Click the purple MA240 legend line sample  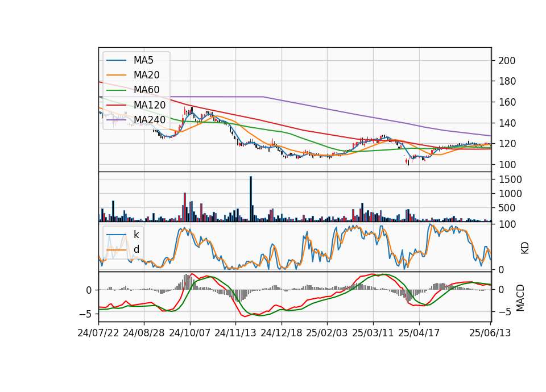[x=116, y=120]
